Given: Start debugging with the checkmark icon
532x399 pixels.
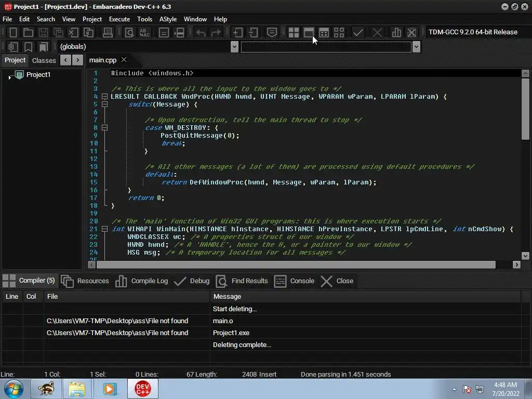Looking at the screenshot, I should coord(358,33).
